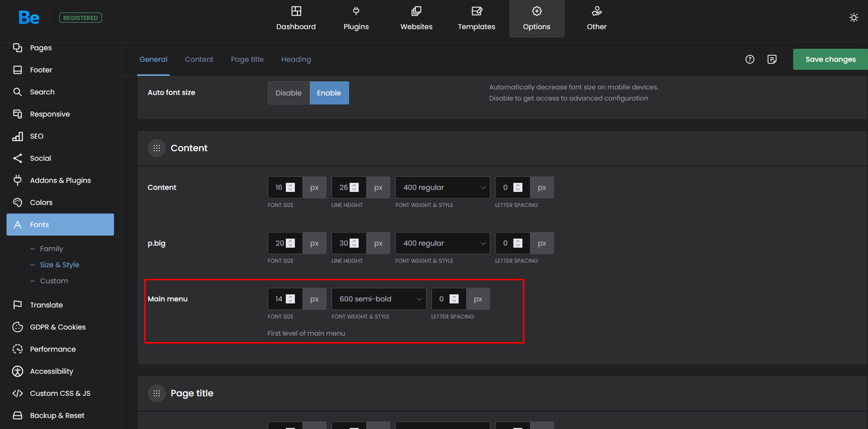Switch to the General tab

(153, 59)
